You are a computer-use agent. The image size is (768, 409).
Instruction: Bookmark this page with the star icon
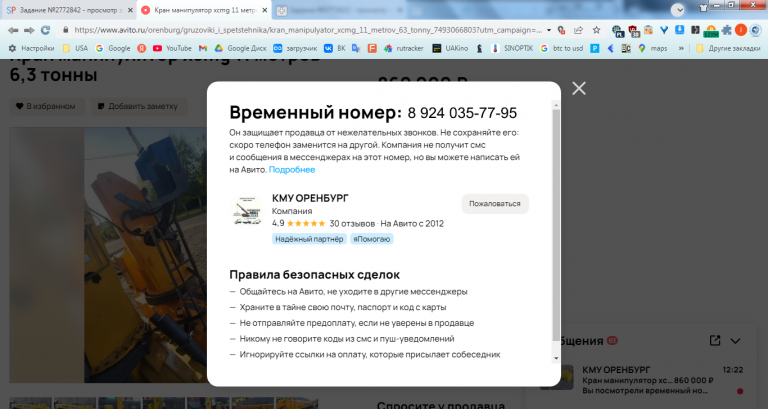point(596,30)
